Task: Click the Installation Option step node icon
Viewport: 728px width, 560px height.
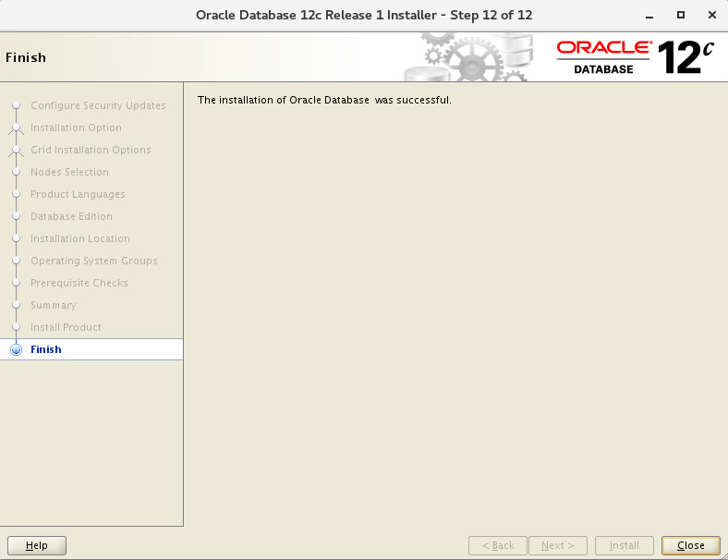Action: 17,128
